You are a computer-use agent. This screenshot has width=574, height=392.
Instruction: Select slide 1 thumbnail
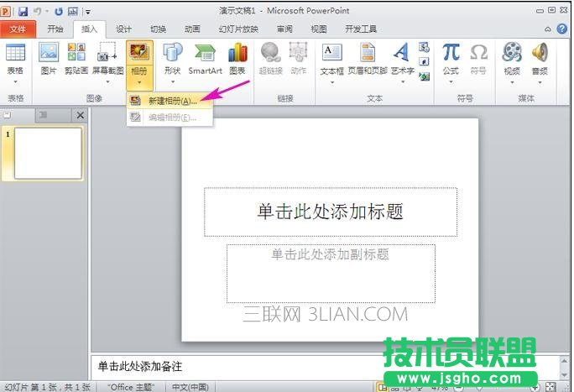pos(48,154)
